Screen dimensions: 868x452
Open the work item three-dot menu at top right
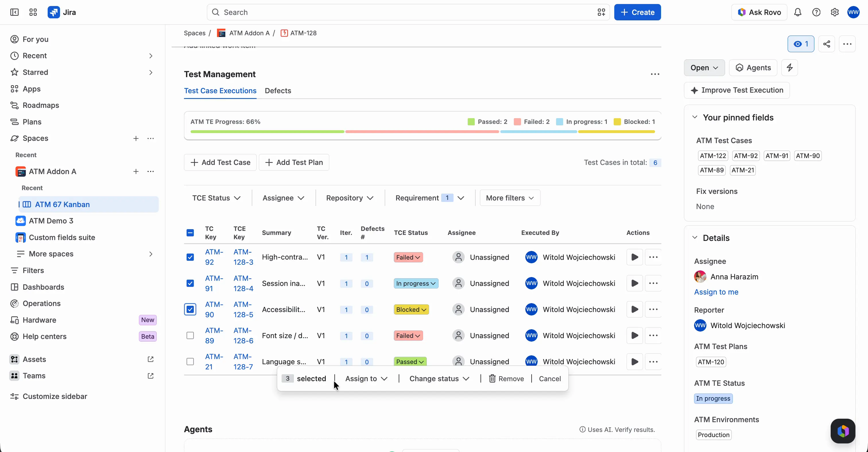tap(847, 44)
